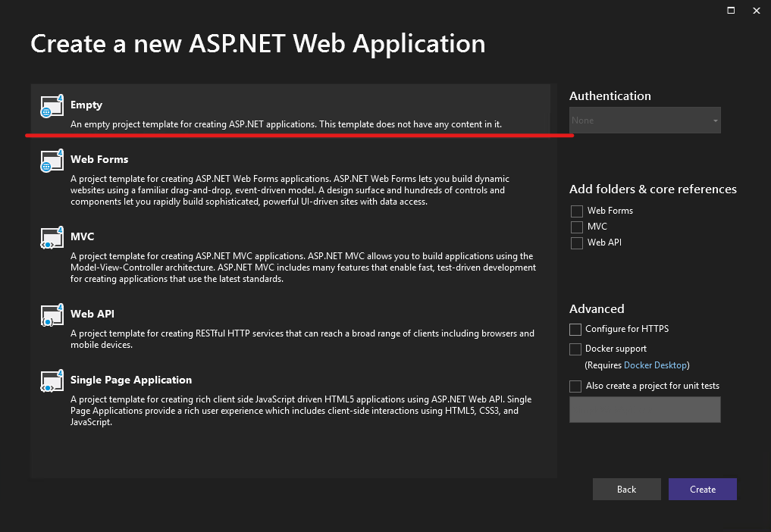Click the Web Forms description paragraph

click(x=290, y=190)
